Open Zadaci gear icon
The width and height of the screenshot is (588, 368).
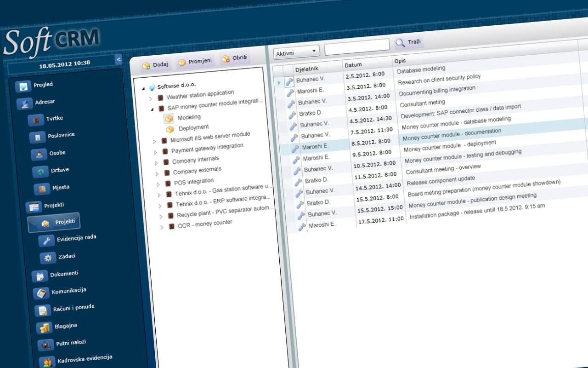coord(48,258)
